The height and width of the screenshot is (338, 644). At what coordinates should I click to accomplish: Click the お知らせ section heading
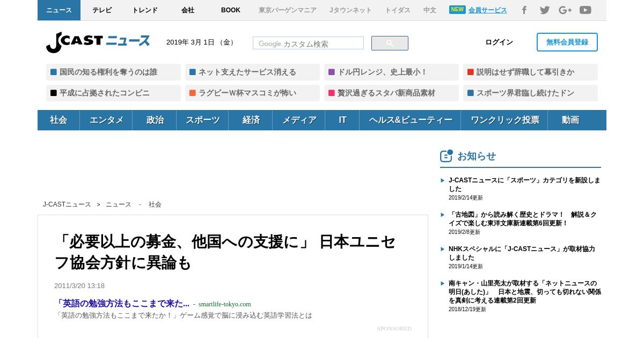tap(477, 156)
